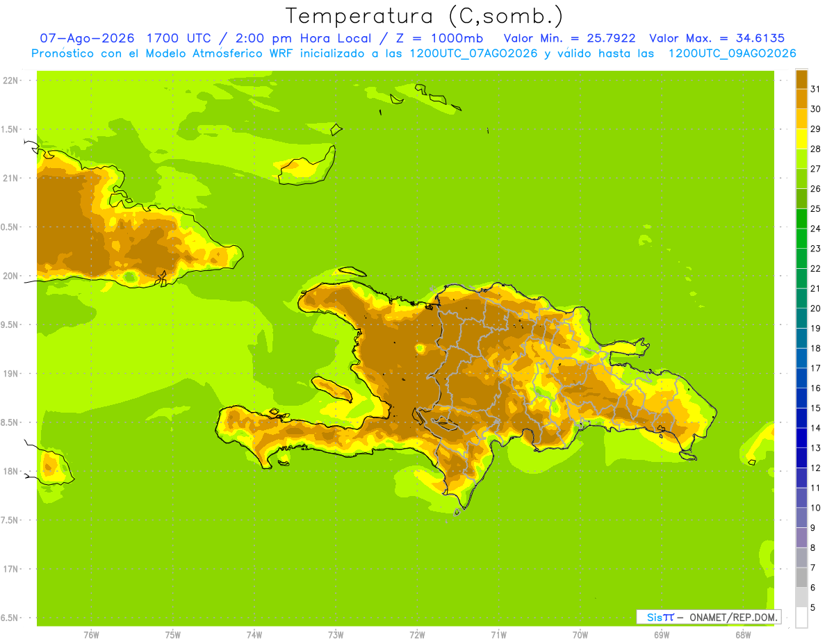Click the '69W' longitude label

662,635
